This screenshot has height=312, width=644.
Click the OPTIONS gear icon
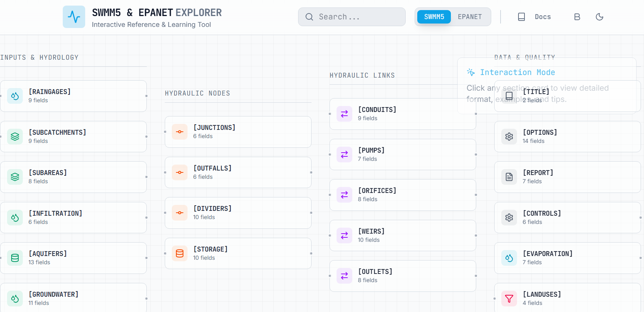pyautogui.click(x=509, y=137)
